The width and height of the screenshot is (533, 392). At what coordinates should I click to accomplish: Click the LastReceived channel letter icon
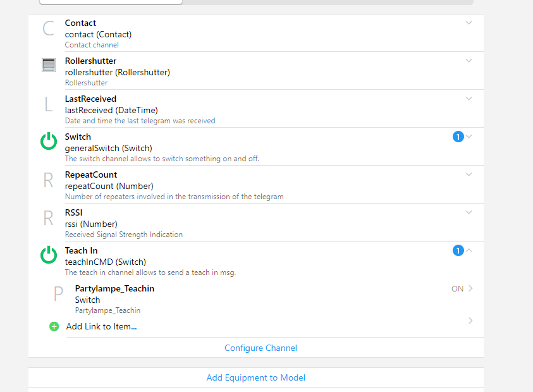click(x=49, y=104)
